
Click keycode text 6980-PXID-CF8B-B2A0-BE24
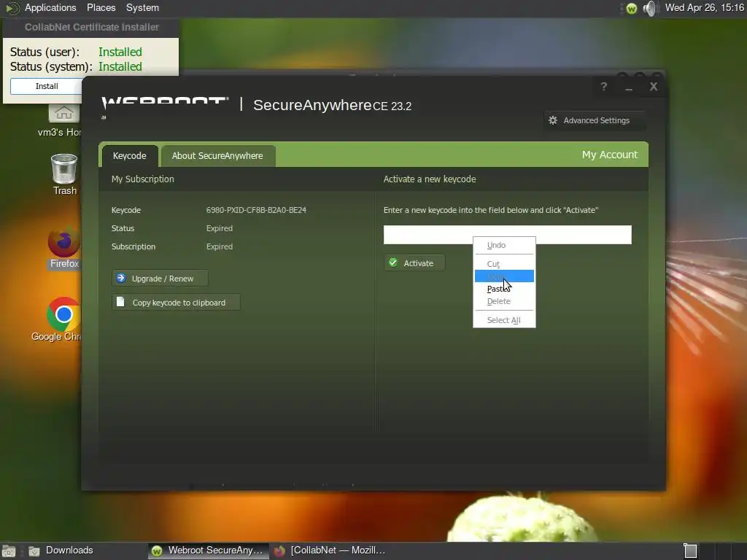click(x=256, y=210)
